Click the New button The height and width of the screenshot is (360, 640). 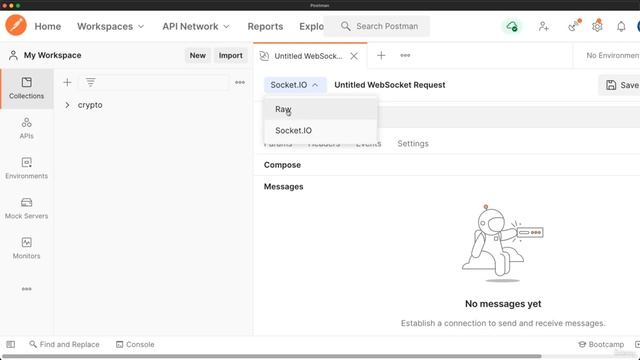tap(198, 56)
